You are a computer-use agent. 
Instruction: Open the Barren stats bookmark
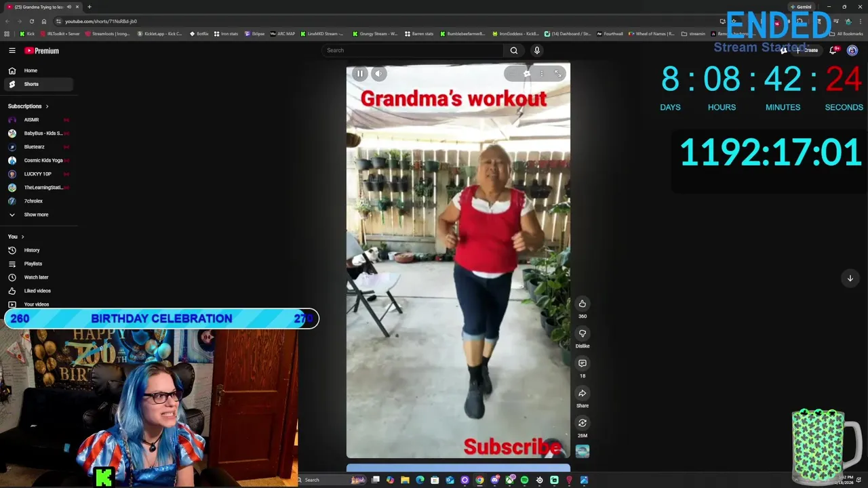pyautogui.click(x=418, y=34)
